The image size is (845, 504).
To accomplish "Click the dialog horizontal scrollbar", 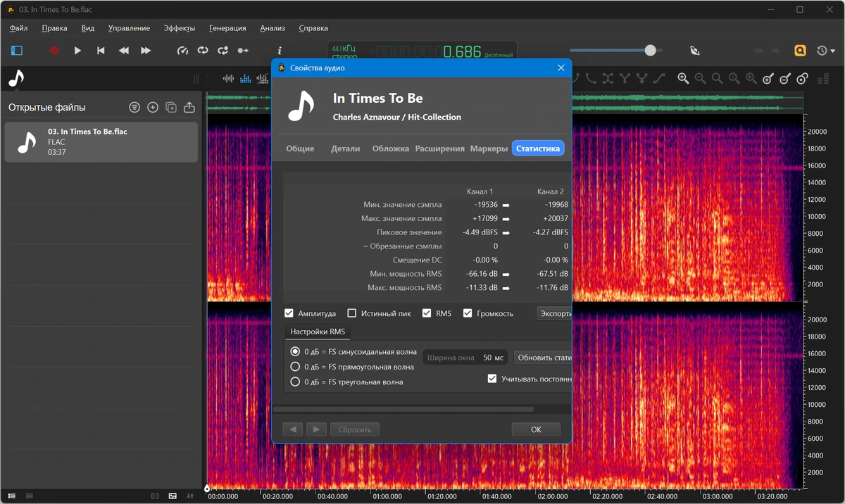I will coord(403,409).
